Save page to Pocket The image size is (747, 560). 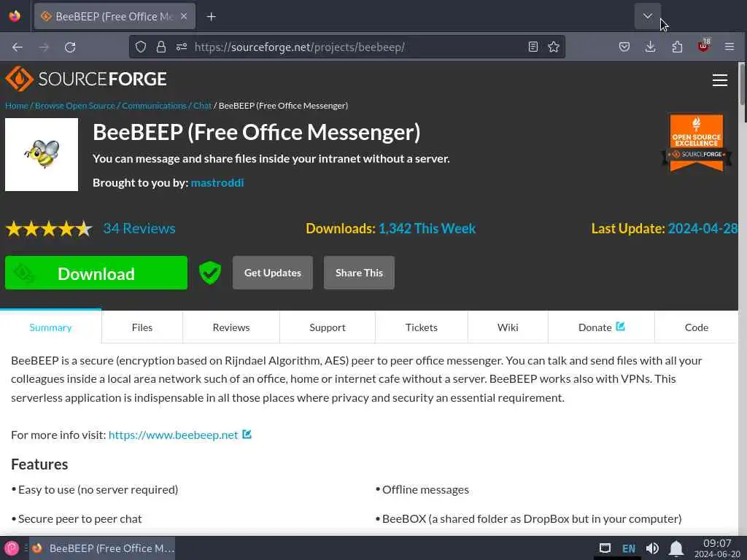[624, 47]
